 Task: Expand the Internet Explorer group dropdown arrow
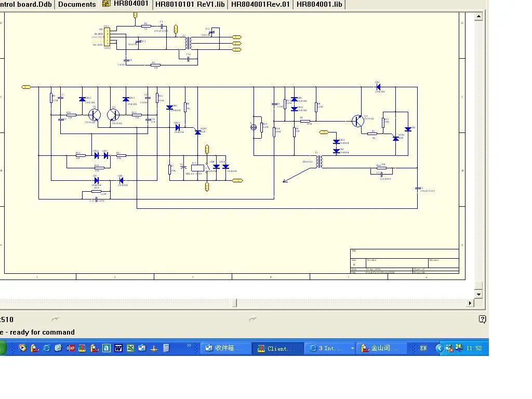352,348
